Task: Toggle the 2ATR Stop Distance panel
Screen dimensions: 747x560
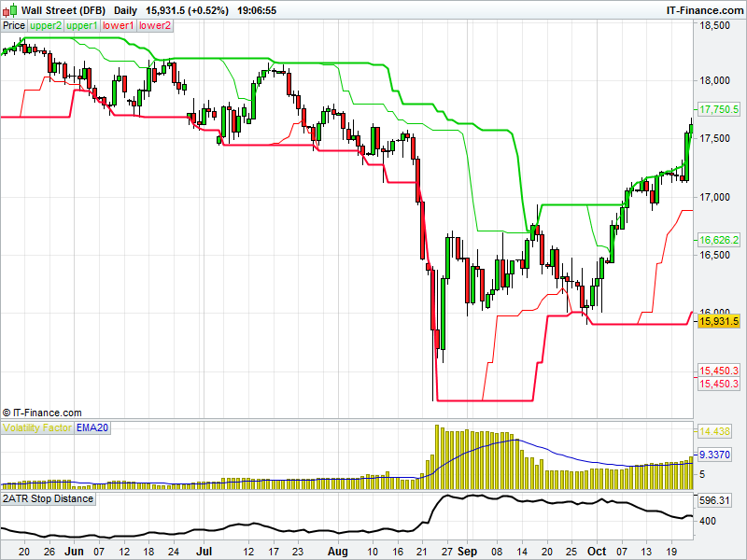Action: [49, 498]
